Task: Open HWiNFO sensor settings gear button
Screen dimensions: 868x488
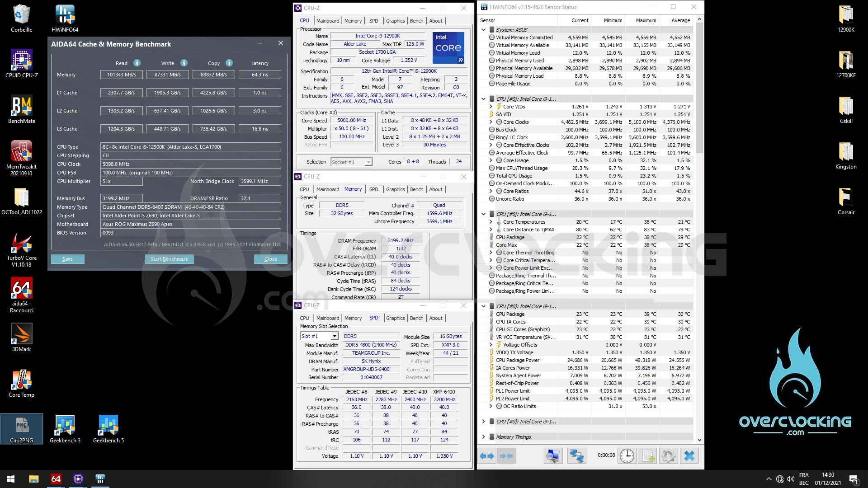Action: [669, 456]
